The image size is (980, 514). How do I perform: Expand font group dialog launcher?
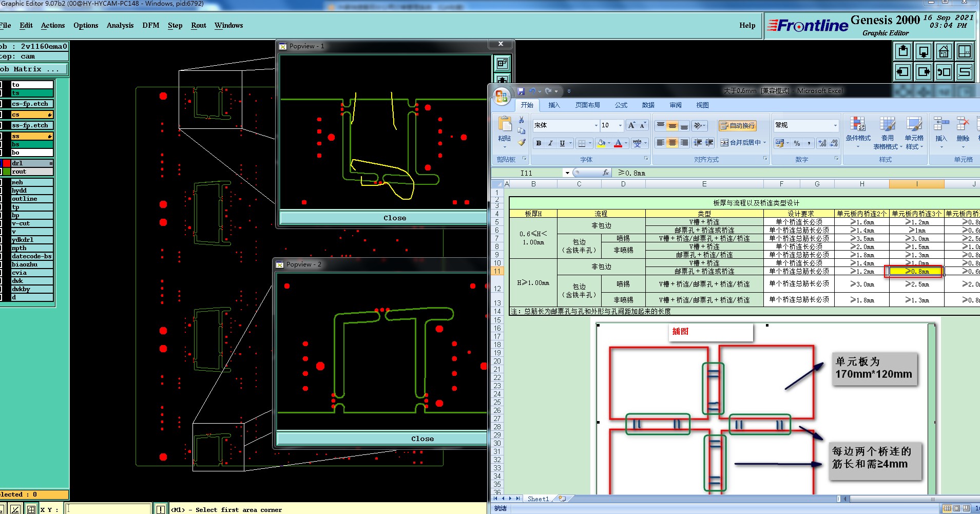pos(646,159)
